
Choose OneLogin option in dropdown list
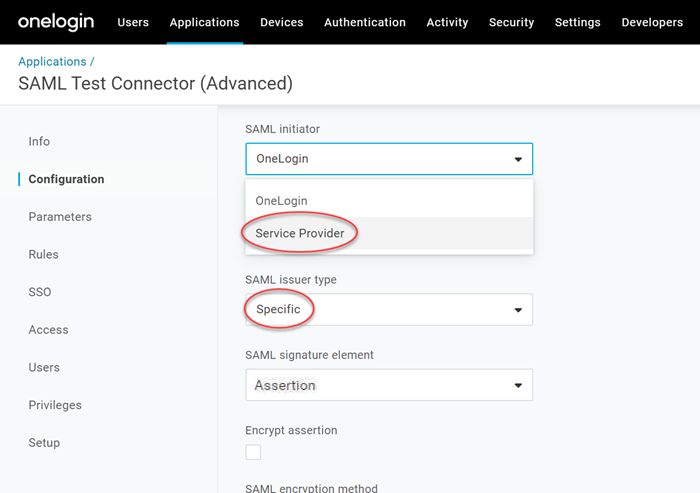[282, 201]
